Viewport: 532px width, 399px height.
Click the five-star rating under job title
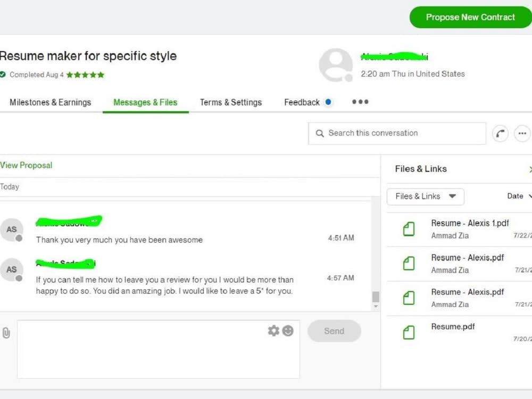85,75
